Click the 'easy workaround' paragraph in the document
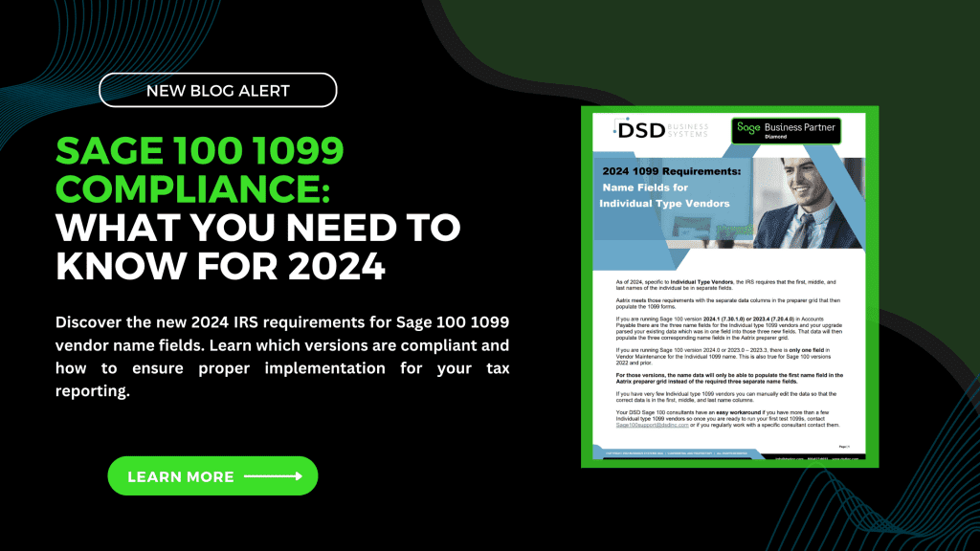 [724, 419]
